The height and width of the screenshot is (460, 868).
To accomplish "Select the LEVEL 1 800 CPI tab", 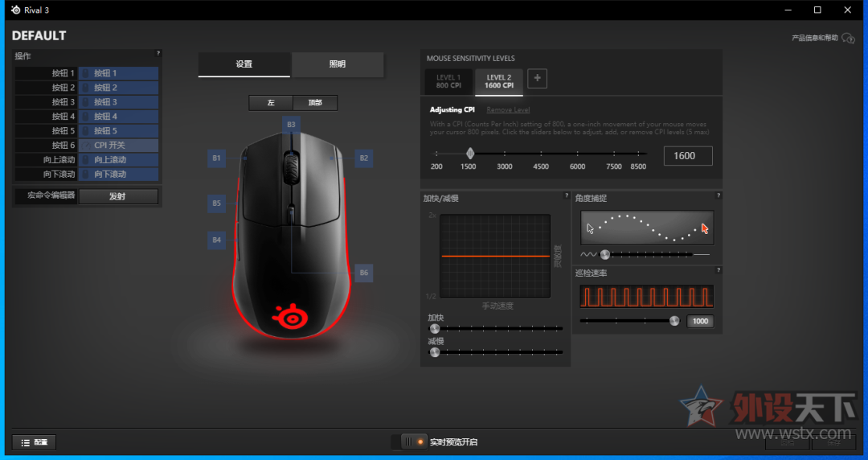I will [x=448, y=81].
